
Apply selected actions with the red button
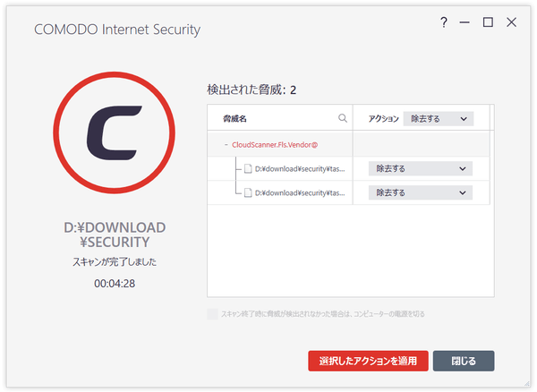point(368,361)
